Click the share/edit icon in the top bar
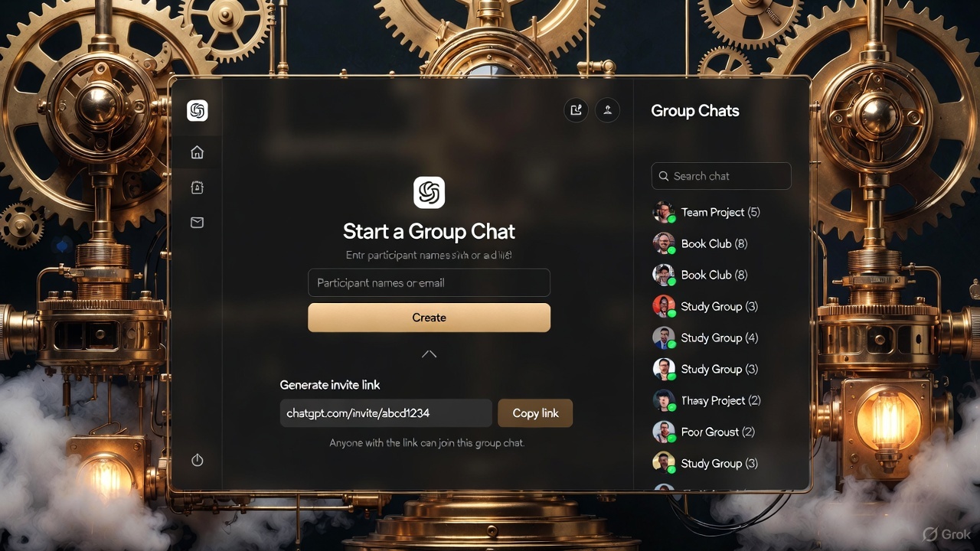This screenshot has height=551, width=980. click(577, 110)
